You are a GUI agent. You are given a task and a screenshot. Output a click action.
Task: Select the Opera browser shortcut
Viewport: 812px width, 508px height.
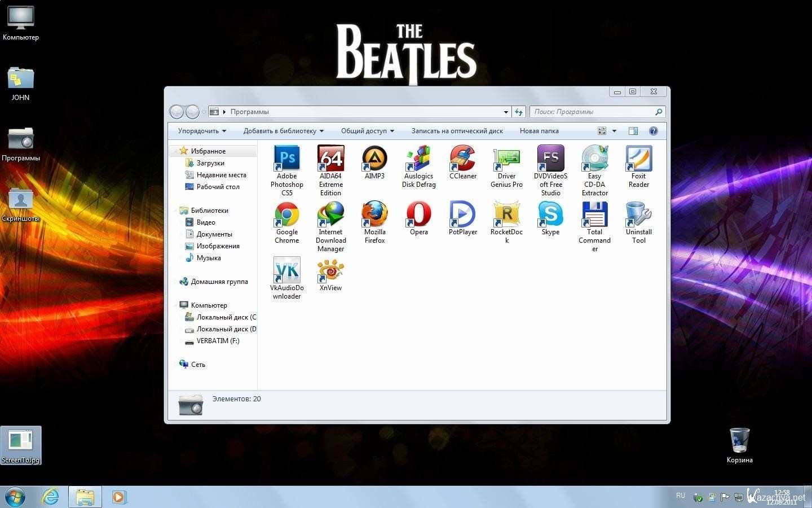pos(418,215)
